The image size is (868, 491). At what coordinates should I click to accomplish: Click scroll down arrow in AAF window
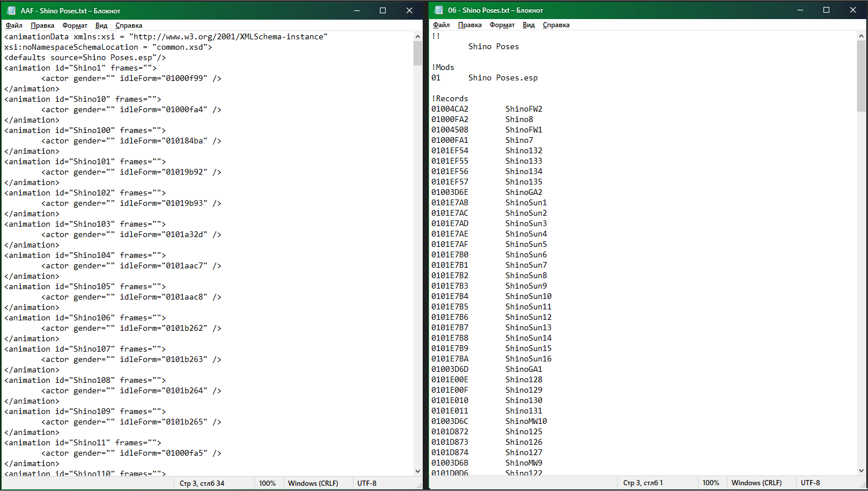418,471
